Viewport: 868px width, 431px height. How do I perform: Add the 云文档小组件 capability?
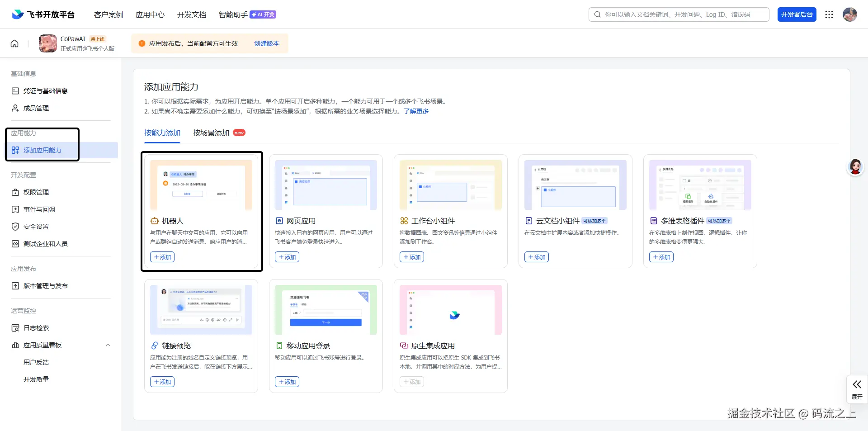click(537, 257)
